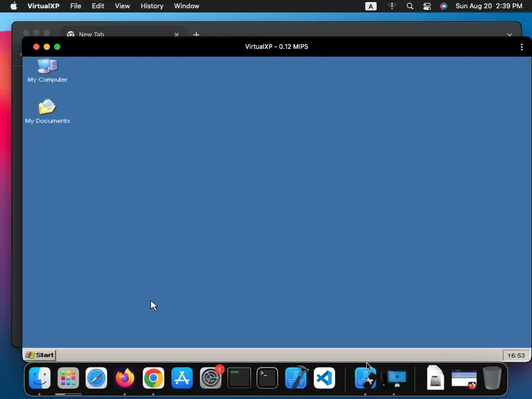Open the VirtualXP window's three-dot options menu
532x399 pixels.
tap(522, 47)
